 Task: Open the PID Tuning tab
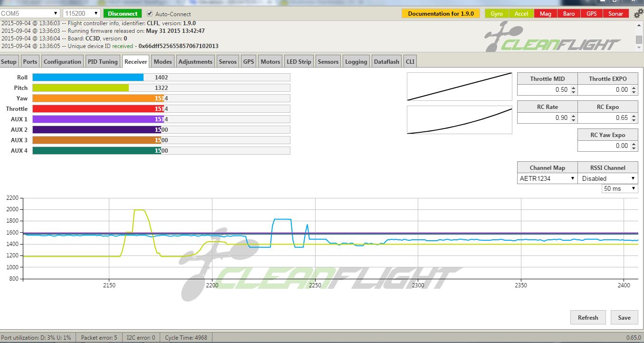(x=103, y=61)
